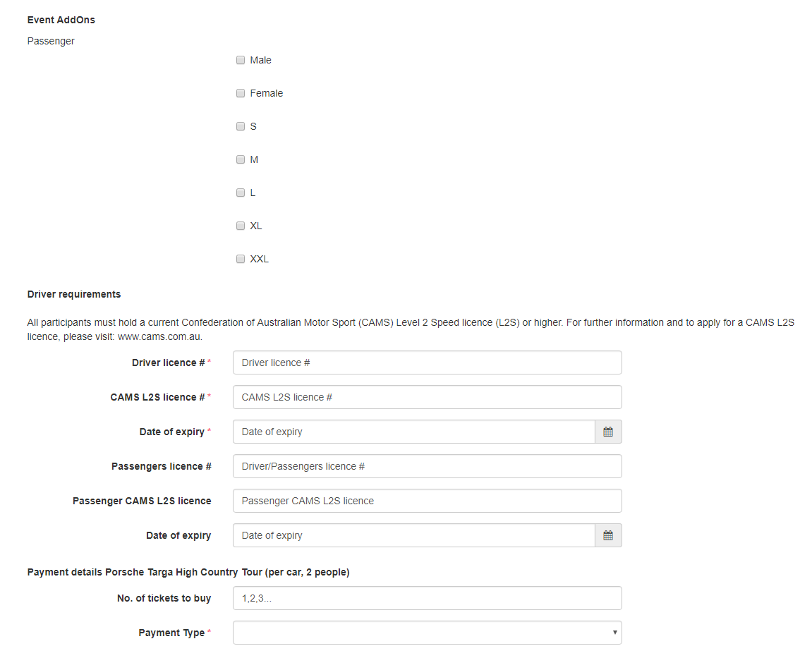Choose the XXL size checkbox

pyautogui.click(x=241, y=259)
